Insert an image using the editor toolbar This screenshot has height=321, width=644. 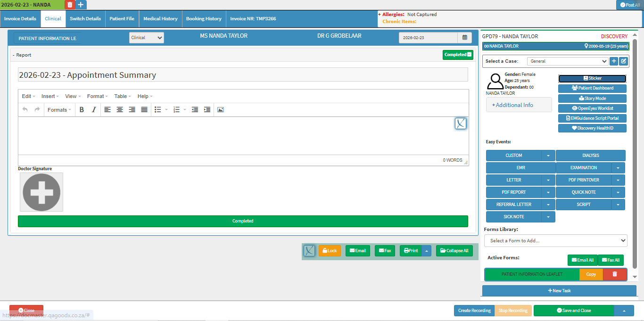point(220,109)
